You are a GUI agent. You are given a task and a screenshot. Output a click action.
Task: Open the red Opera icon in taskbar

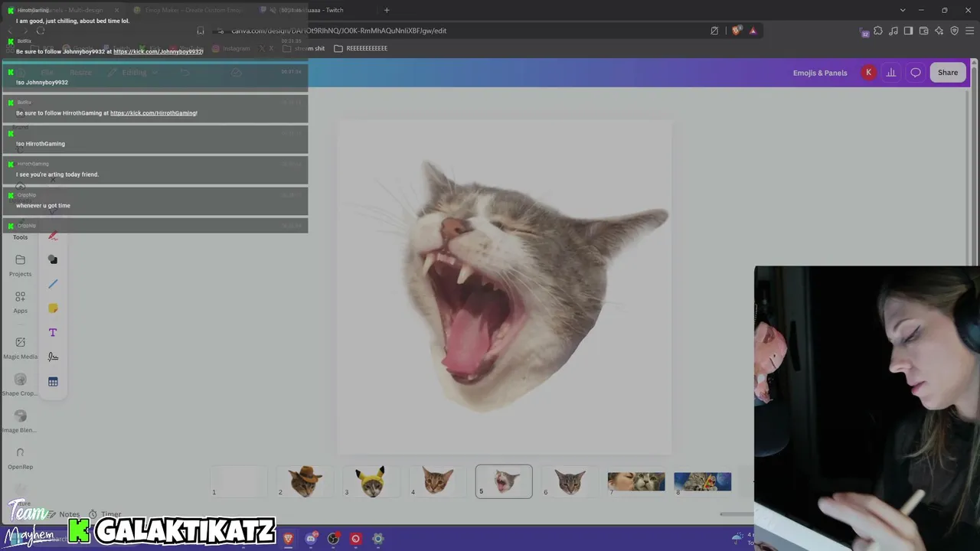click(355, 539)
